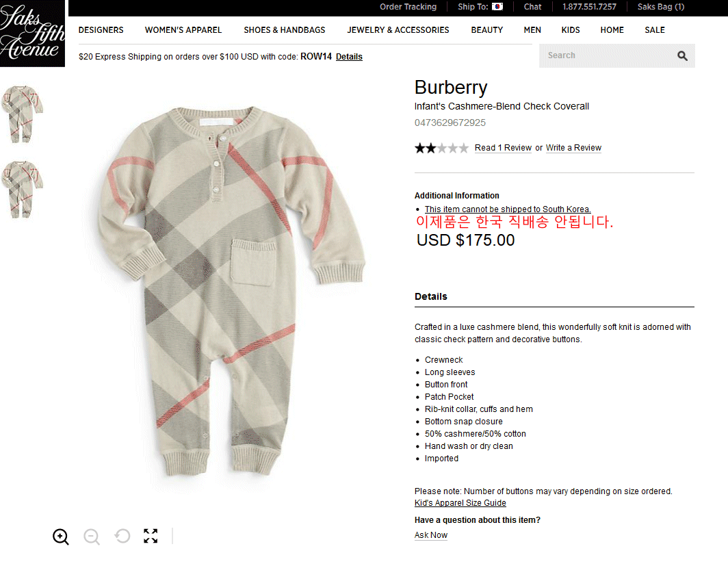Open Saks Bag (1) in header
The image size is (728, 566).
pos(661,6)
